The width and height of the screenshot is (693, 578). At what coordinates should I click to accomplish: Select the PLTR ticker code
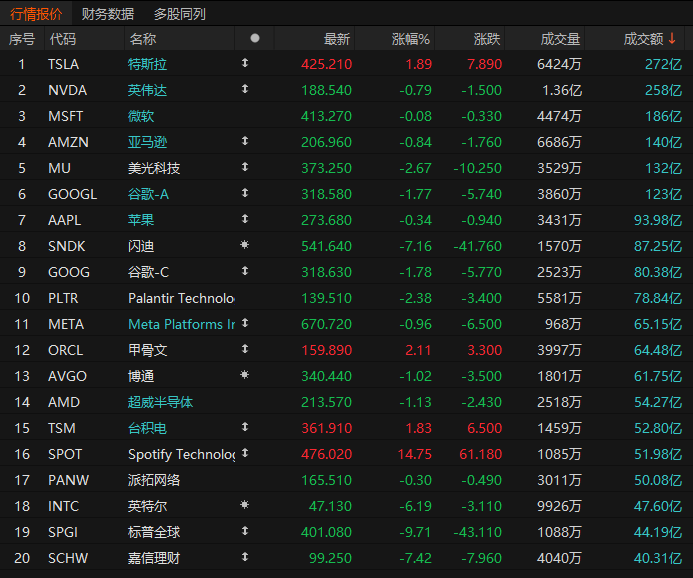pos(63,298)
